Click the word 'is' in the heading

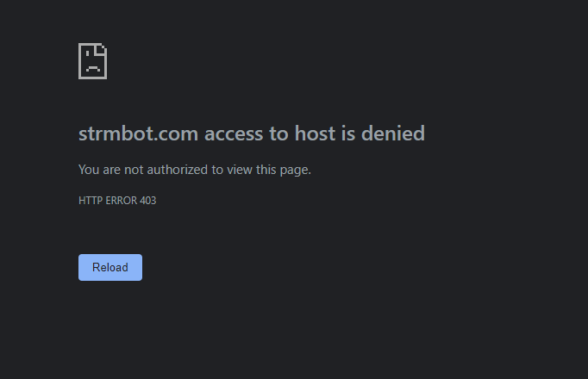pyautogui.click(x=351, y=134)
